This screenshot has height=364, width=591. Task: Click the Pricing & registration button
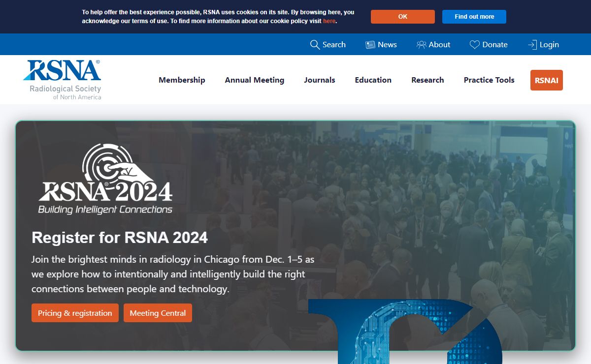pos(75,313)
